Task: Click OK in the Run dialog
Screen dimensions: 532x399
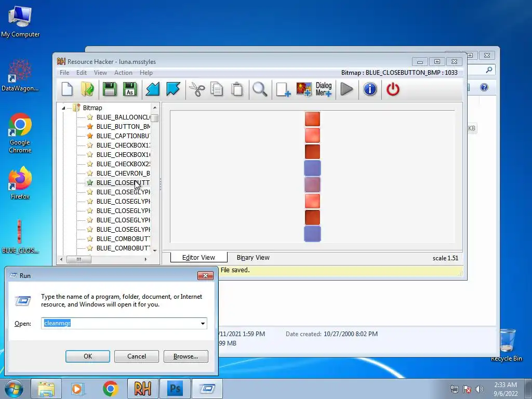Action: coord(88,356)
